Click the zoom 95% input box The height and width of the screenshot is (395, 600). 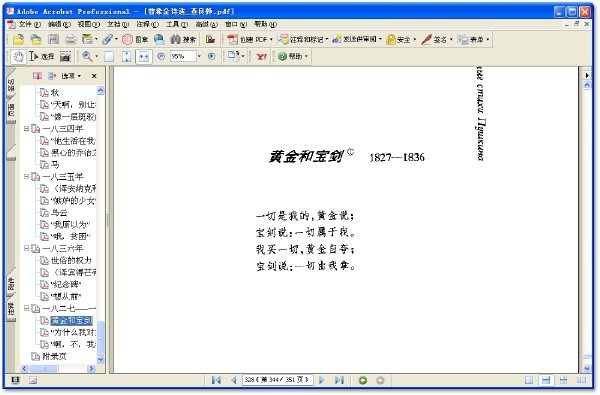point(183,56)
